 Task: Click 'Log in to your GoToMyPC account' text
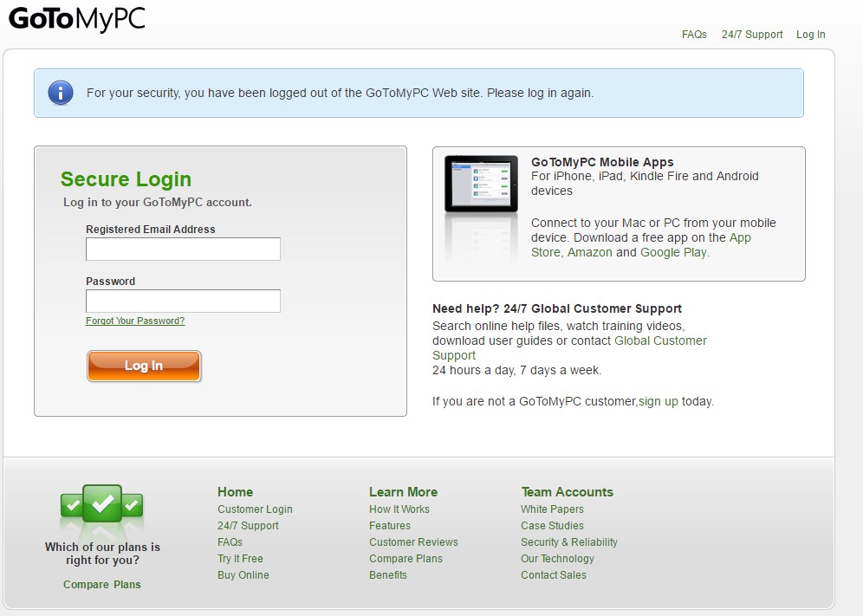158,202
